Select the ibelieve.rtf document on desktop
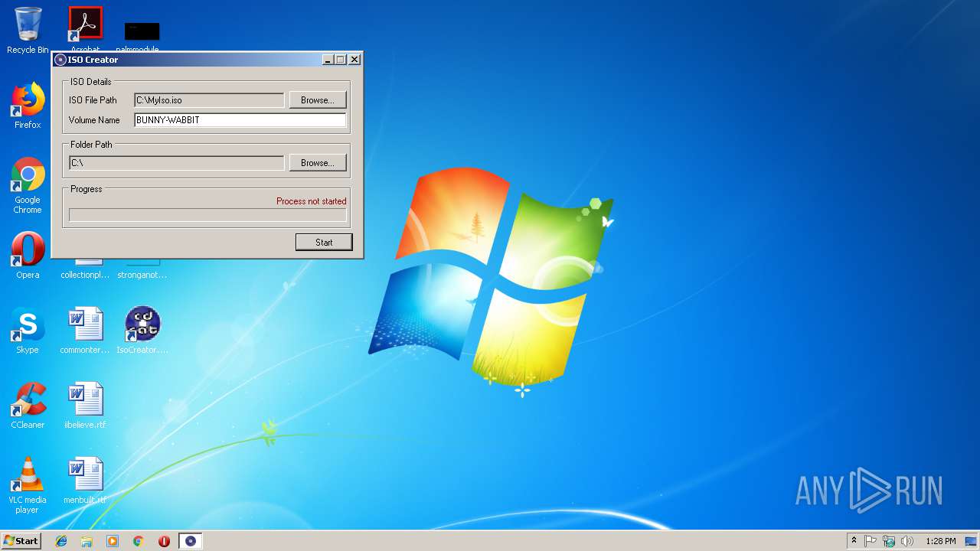 click(x=85, y=406)
